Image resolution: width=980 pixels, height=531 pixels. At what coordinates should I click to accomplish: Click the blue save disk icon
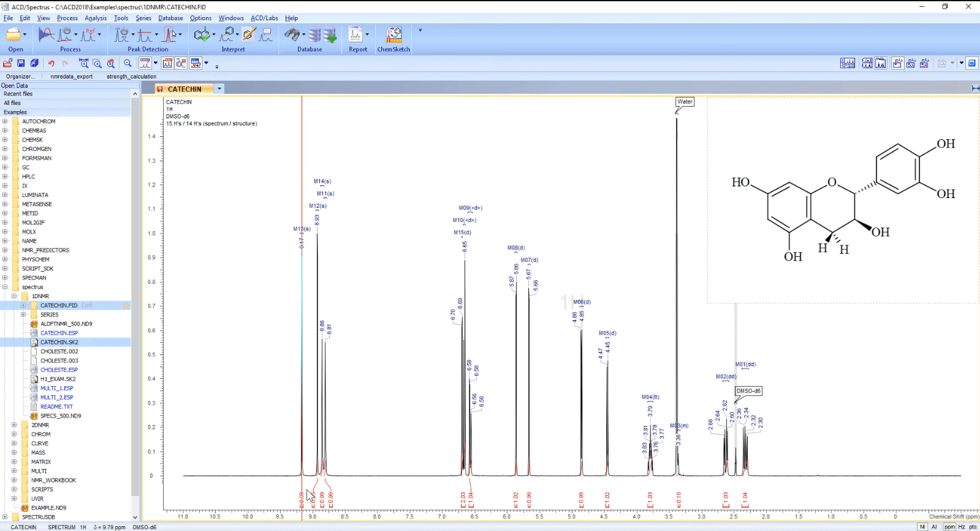(x=21, y=63)
